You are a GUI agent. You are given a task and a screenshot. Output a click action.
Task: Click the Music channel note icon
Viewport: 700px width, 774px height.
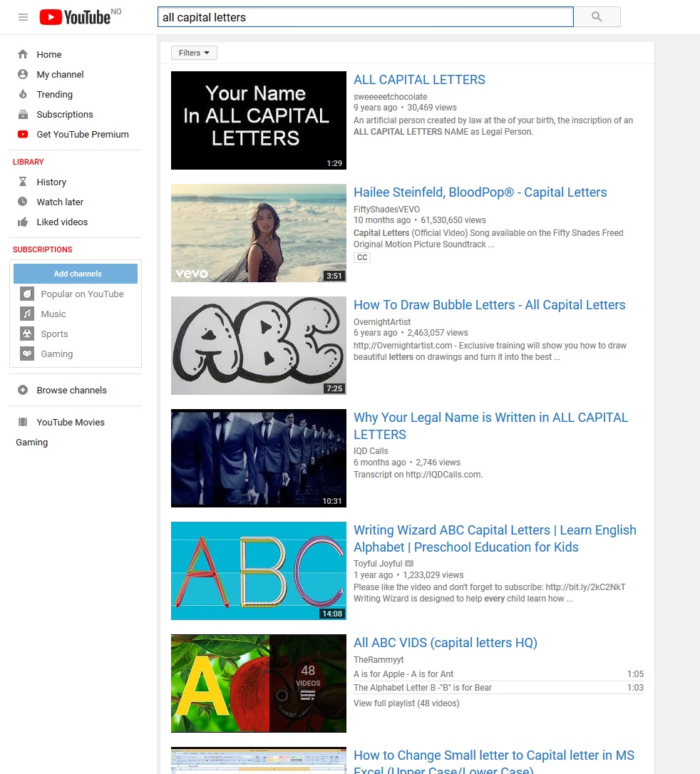(x=27, y=314)
